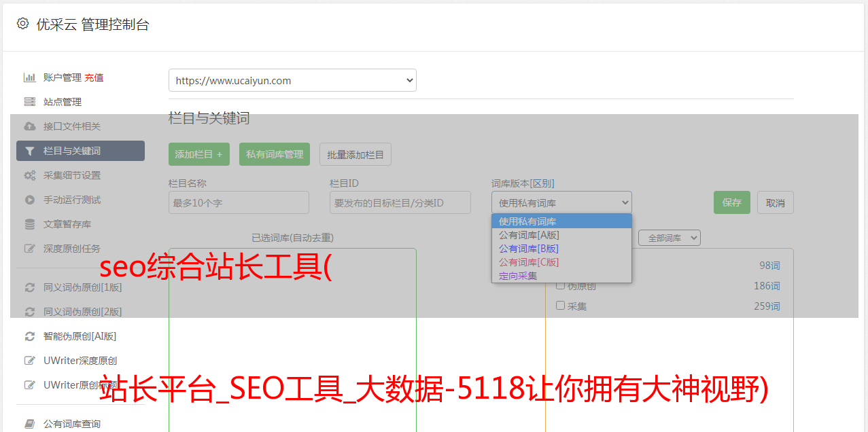Open 文章暂存库 page
This screenshot has height=432, width=868.
tap(67, 224)
